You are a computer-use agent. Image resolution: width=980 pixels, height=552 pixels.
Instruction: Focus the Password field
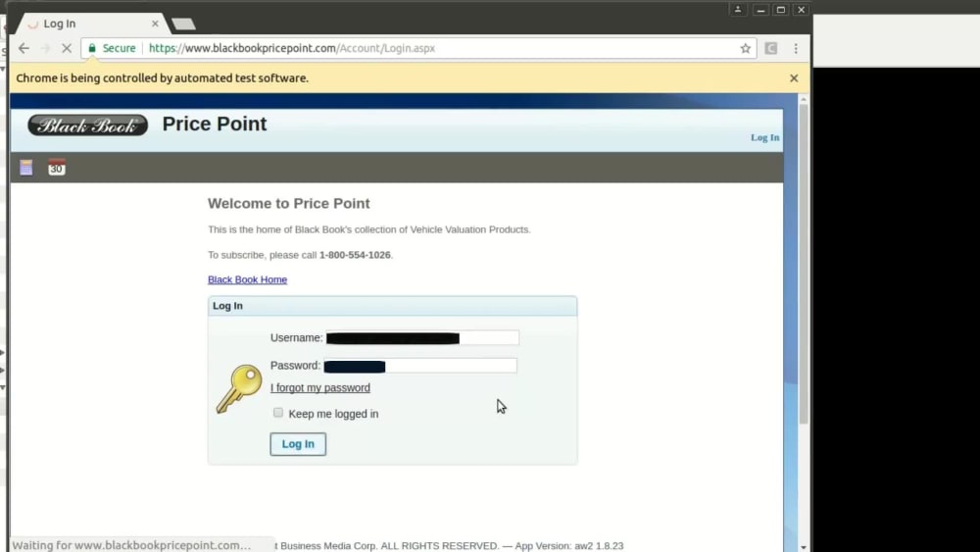(420, 366)
